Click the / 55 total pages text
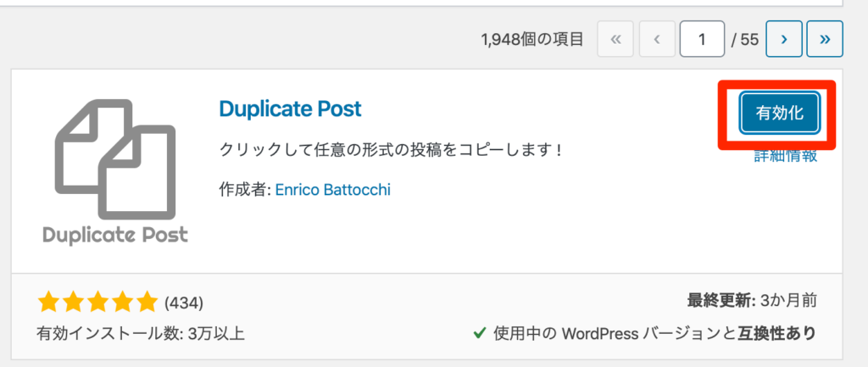868x367 pixels. [x=744, y=40]
